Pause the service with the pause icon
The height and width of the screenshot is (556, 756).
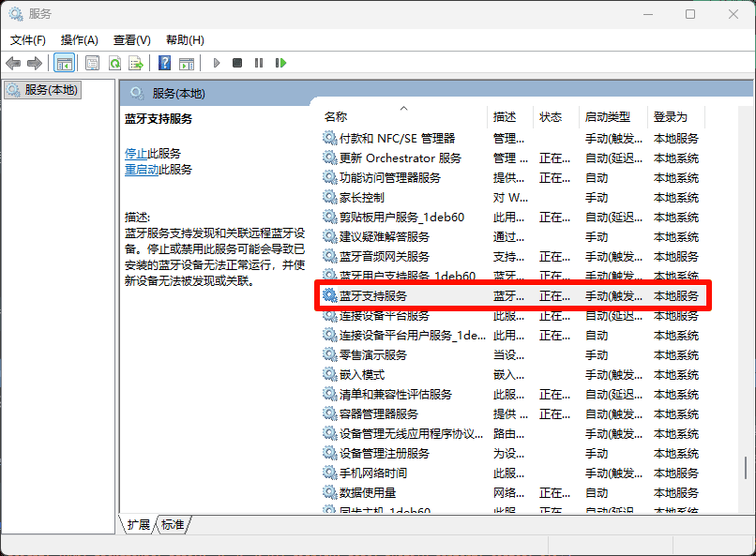pos(259,63)
